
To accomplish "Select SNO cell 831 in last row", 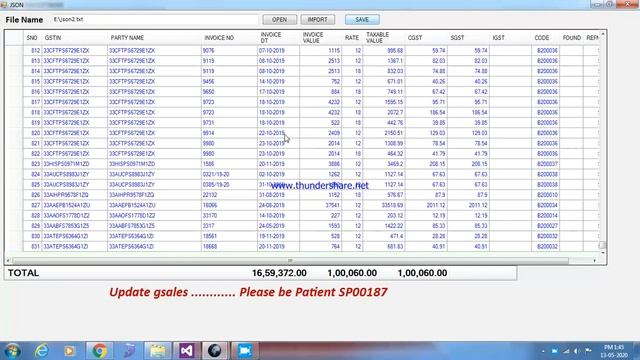I will (33, 247).
